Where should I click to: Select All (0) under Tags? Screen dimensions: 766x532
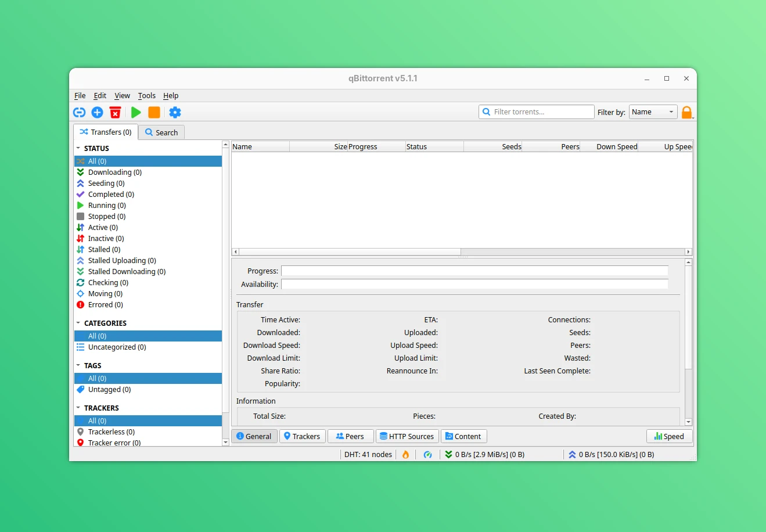click(x=148, y=378)
